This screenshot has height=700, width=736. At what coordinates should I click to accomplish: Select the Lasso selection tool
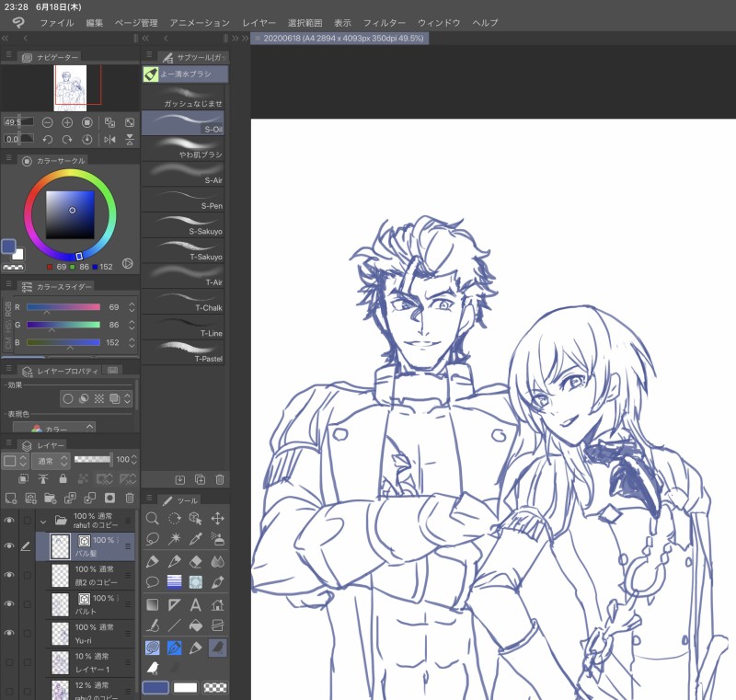click(x=152, y=539)
